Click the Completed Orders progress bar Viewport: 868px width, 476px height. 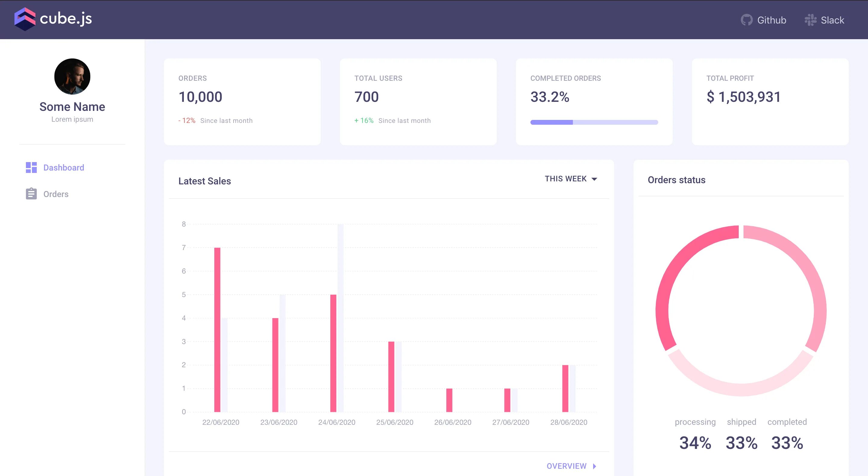point(594,122)
